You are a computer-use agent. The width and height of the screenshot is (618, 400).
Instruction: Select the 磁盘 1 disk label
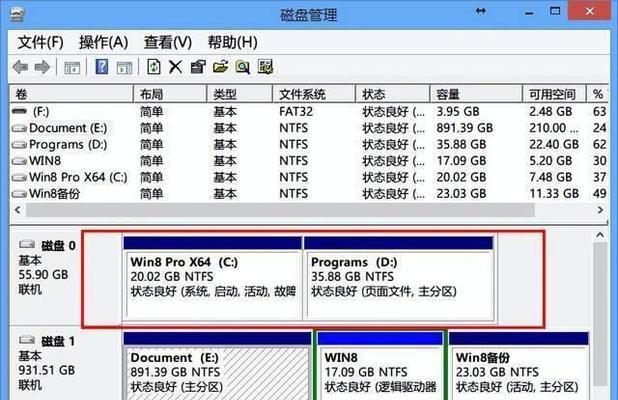click(x=58, y=341)
